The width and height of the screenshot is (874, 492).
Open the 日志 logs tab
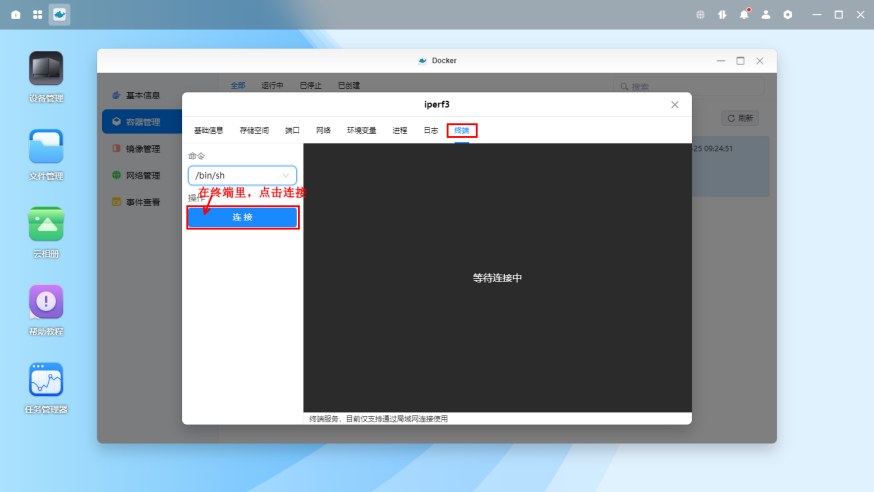click(430, 130)
